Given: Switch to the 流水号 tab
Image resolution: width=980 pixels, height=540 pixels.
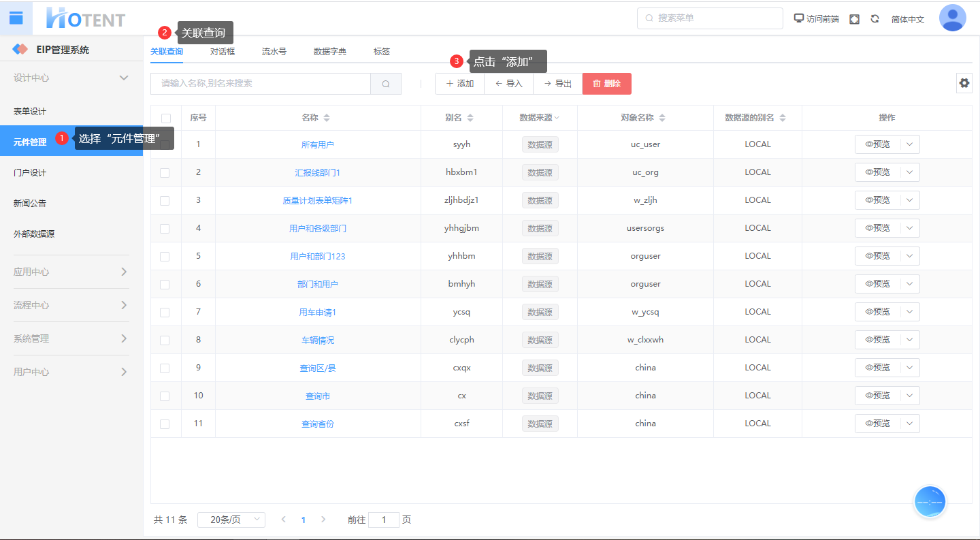Looking at the screenshot, I should tap(274, 52).
